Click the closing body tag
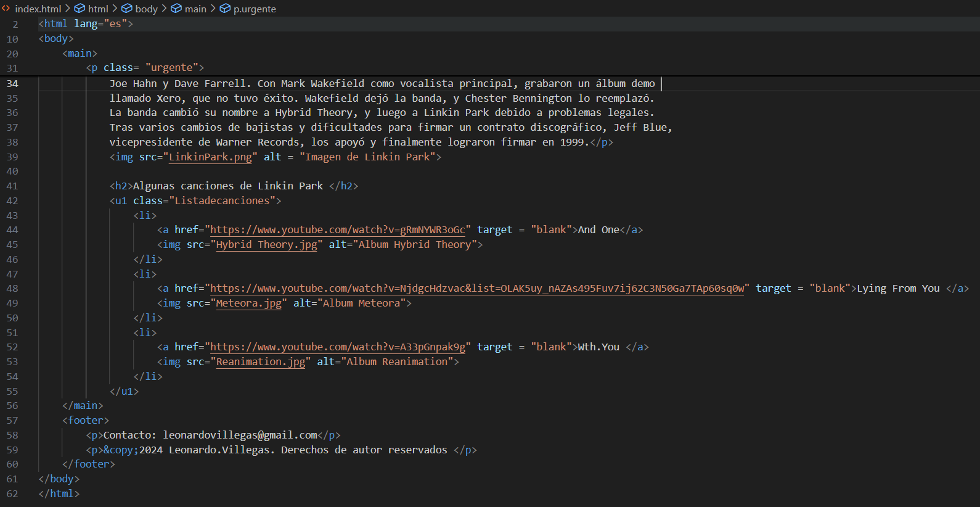 pos(59,479)
